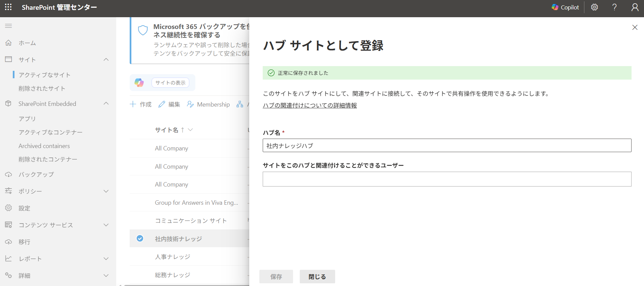
Task: Click the hub association users input field
Action: coord(447,179)
